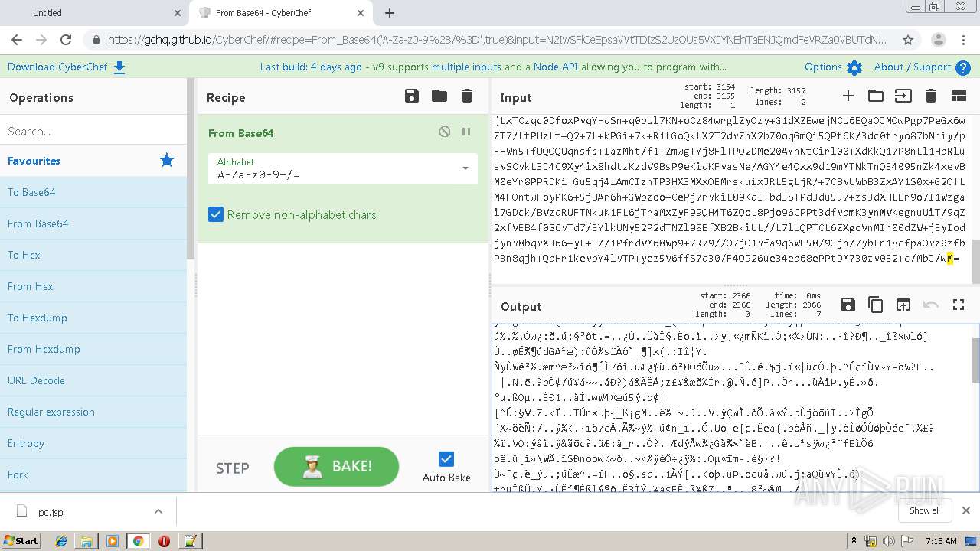980x551 pixels.
Task: Open Internet Explorer from taskbar
Action: (61, 540)
